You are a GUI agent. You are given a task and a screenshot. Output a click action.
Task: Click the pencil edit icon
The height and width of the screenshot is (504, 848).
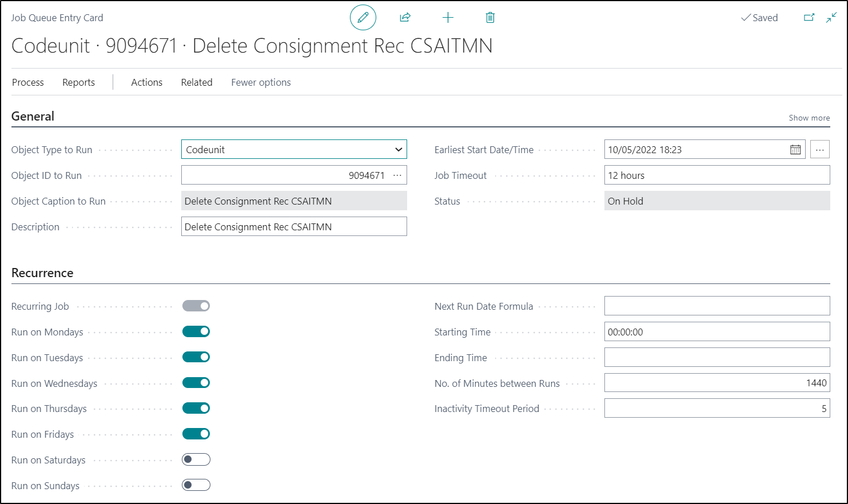pyautogui.click(x=363, y=18)
